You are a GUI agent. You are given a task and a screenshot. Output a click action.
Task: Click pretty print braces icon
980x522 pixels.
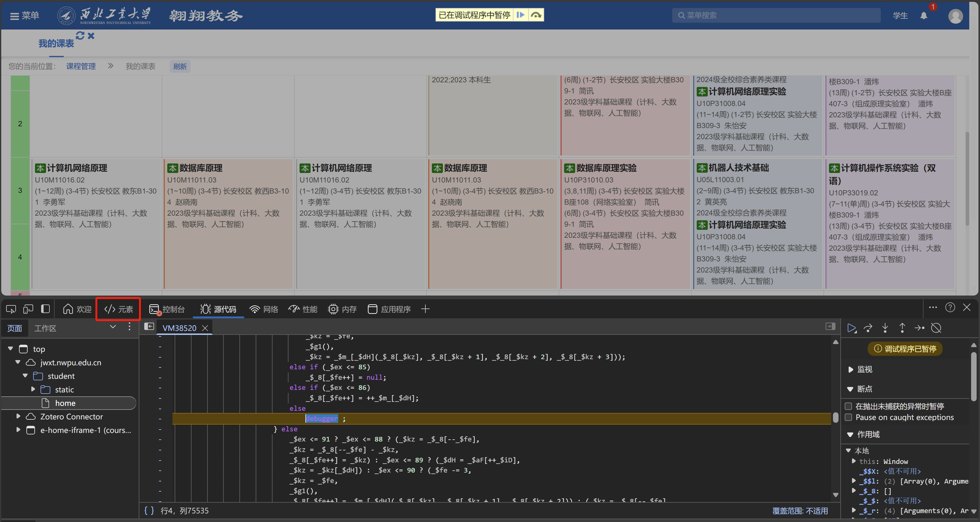[149, 511]
